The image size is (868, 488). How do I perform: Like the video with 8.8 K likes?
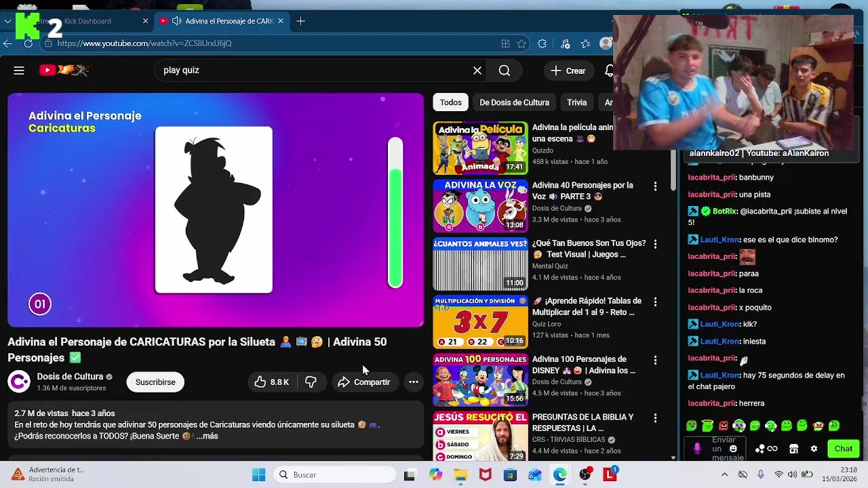pos(271,382)
